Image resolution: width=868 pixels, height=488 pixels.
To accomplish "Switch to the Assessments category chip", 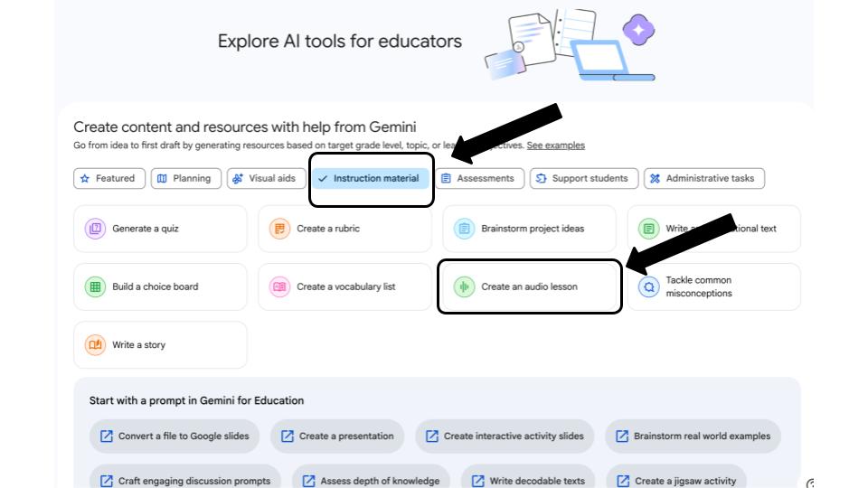I will (479, 178).
